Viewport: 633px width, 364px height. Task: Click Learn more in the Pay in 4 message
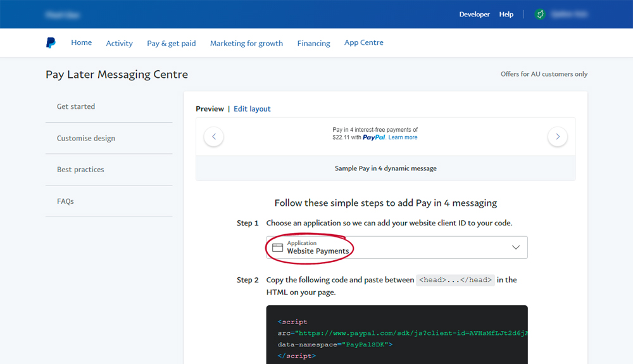point(403,137)
